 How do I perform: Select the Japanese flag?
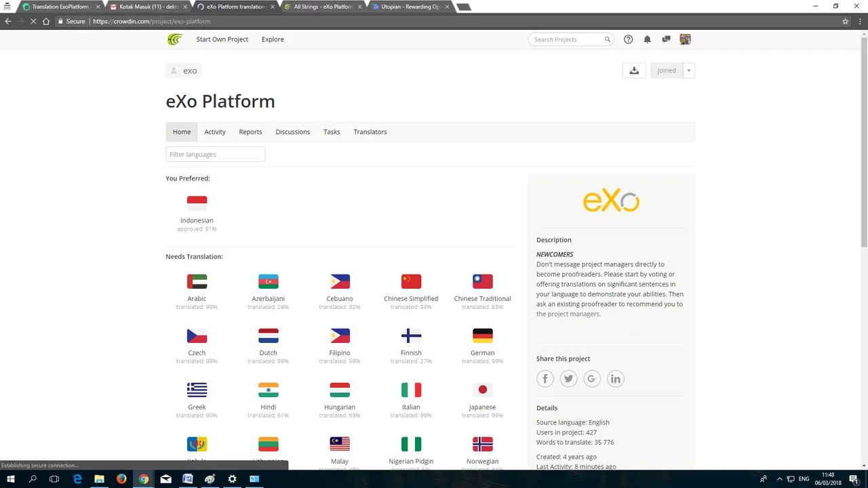click(x=482, y=390)
